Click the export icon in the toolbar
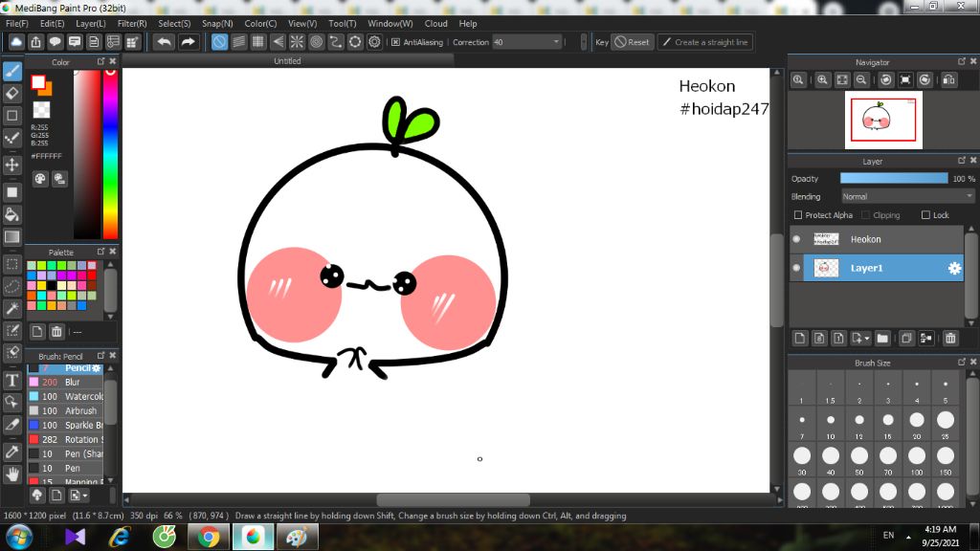Image resolution: width=980 pixels, height=551 pixels. pos(35,42)
